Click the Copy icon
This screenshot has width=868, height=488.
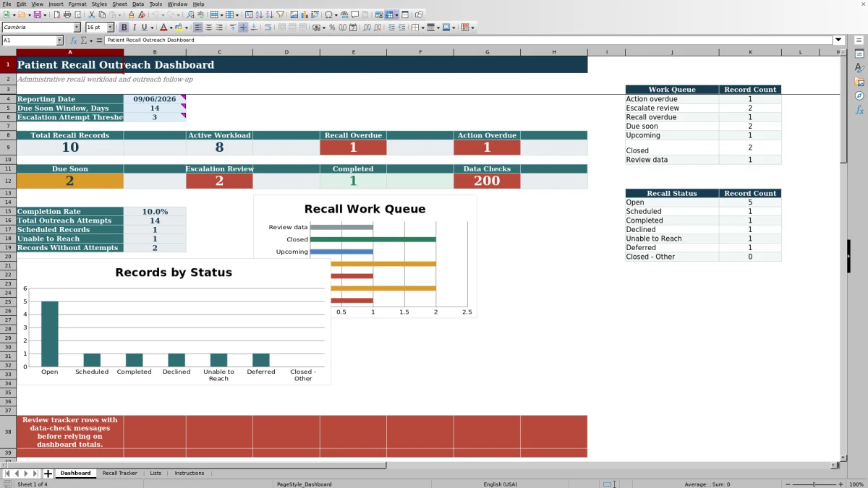[x=102, y=14]
